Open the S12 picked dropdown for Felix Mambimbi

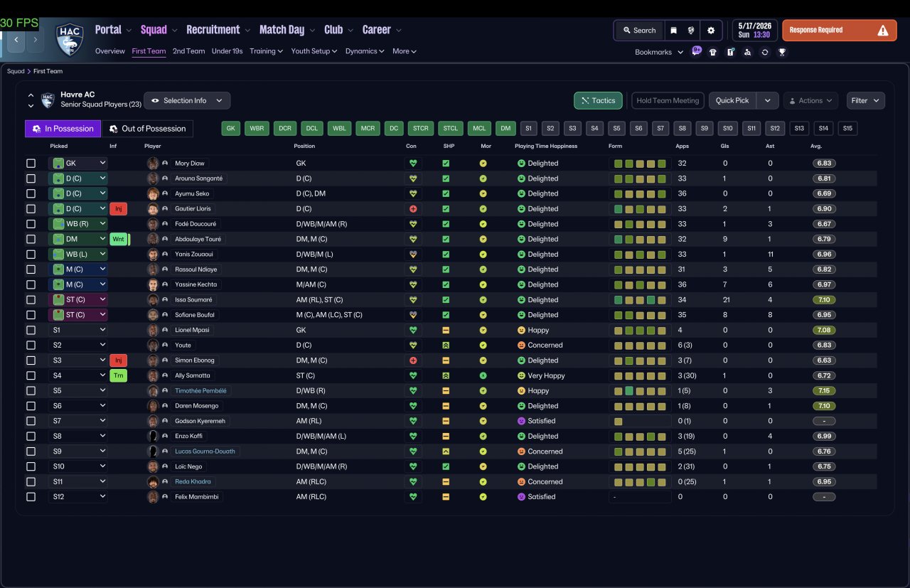pos(78,497)
